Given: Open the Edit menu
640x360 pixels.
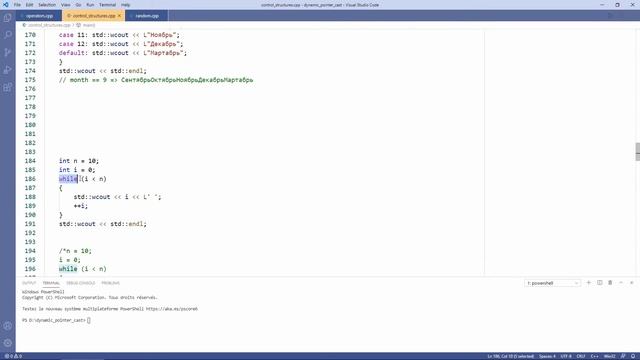Looking at the screenshot, I should pyautogui.click(x=29, y=5).
